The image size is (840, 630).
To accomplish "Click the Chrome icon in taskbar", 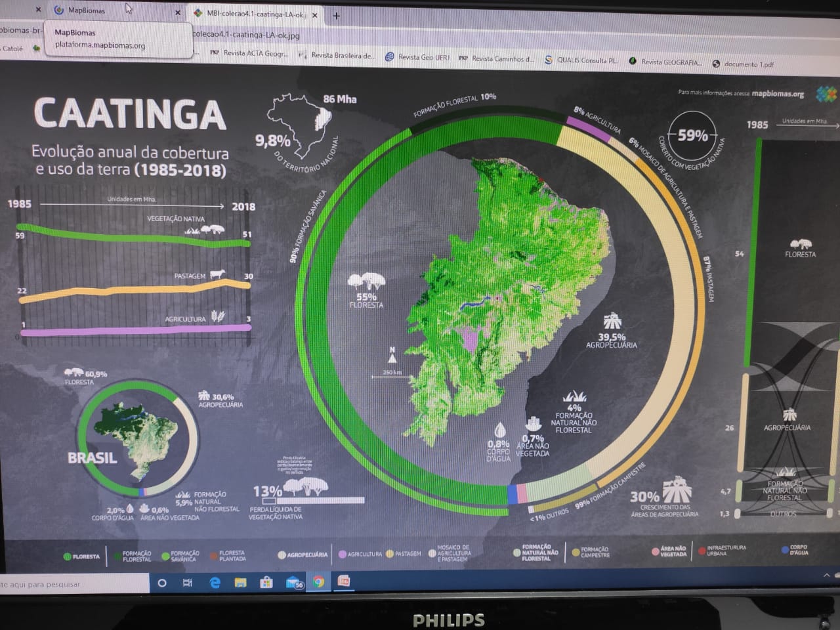I will [318, 582].
